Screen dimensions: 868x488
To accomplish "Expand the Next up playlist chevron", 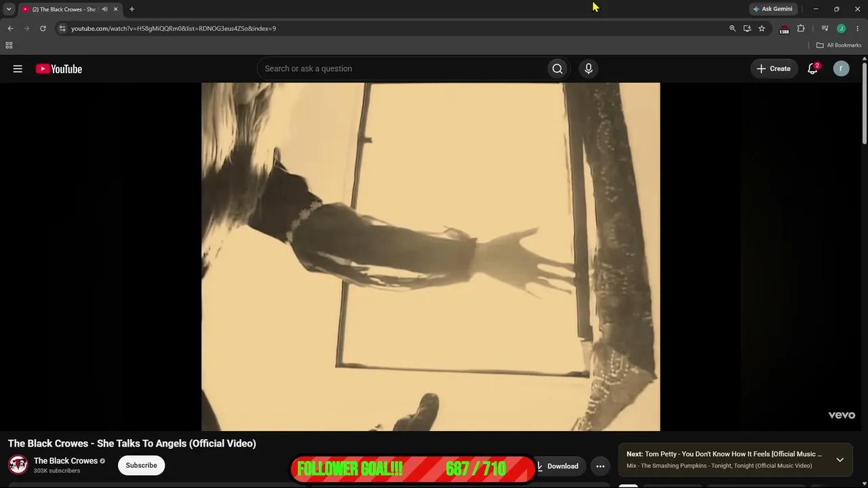I will point(840,460).
